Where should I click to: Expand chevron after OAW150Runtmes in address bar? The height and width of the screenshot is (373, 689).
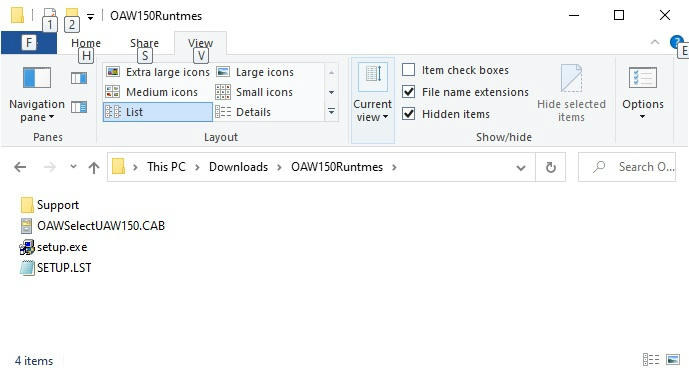(x=394, y=167)
